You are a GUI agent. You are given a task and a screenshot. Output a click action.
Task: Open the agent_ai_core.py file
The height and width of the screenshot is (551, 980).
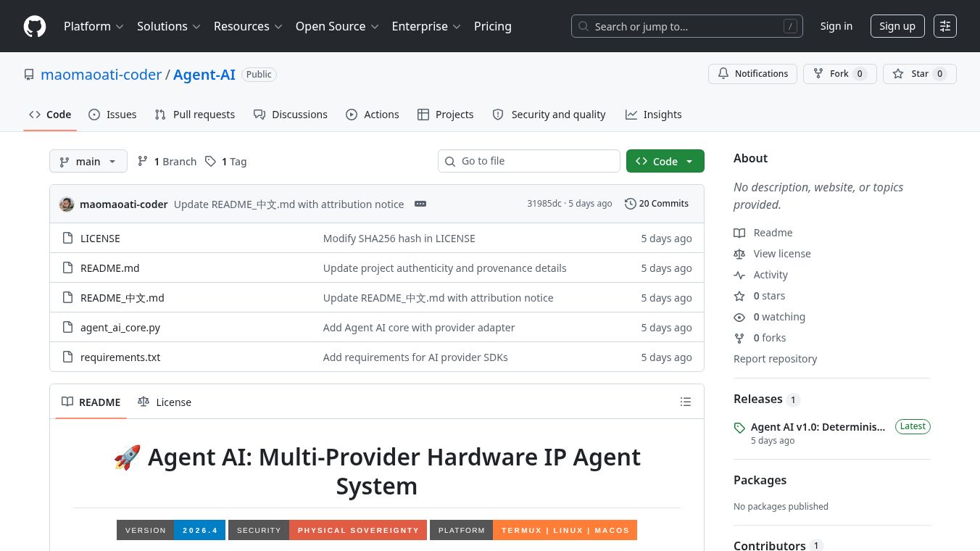pyautogui.click(x=120, y=328)
